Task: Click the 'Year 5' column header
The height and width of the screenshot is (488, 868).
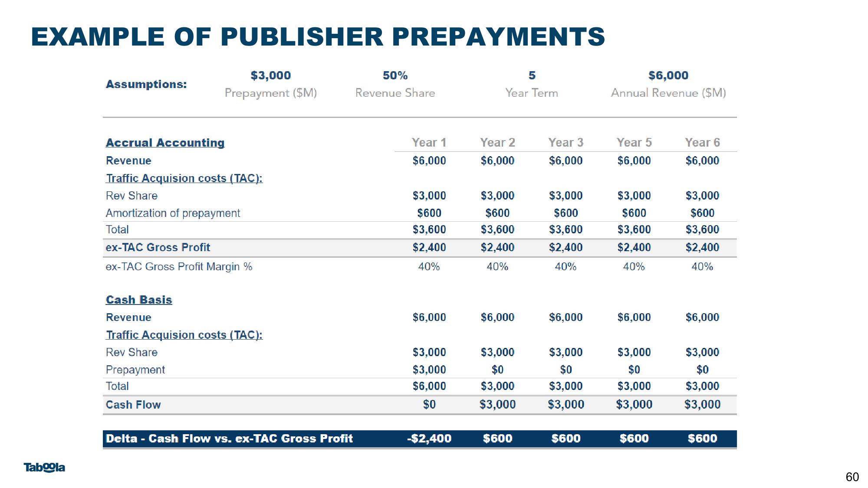Action: coord(634,143)
